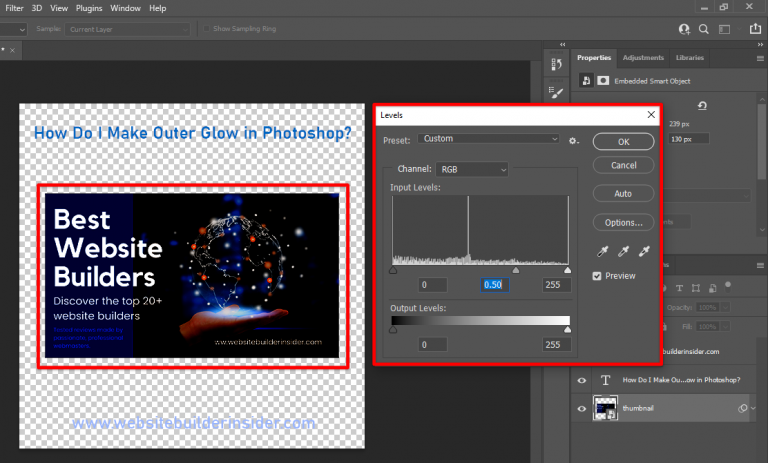Screen dimensions: 768x463
Task: Click the search magnifier icon
Action: (704, 30)
